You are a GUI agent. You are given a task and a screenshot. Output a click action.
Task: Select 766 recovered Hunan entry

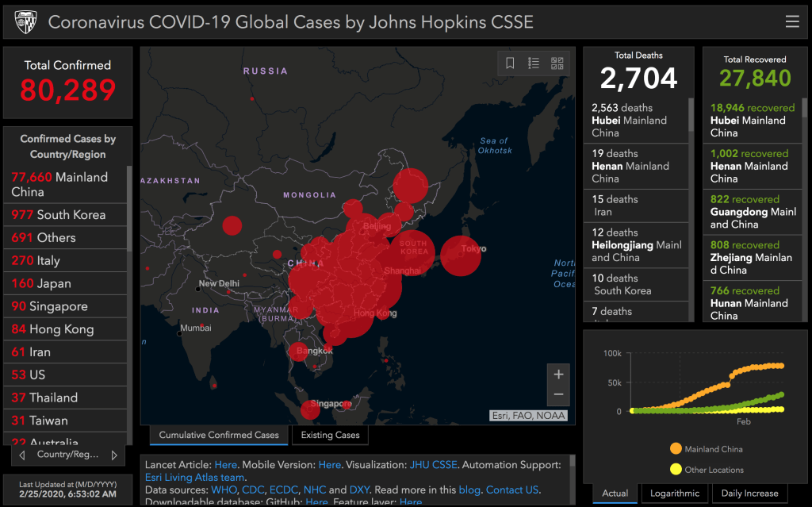point(753,303)
